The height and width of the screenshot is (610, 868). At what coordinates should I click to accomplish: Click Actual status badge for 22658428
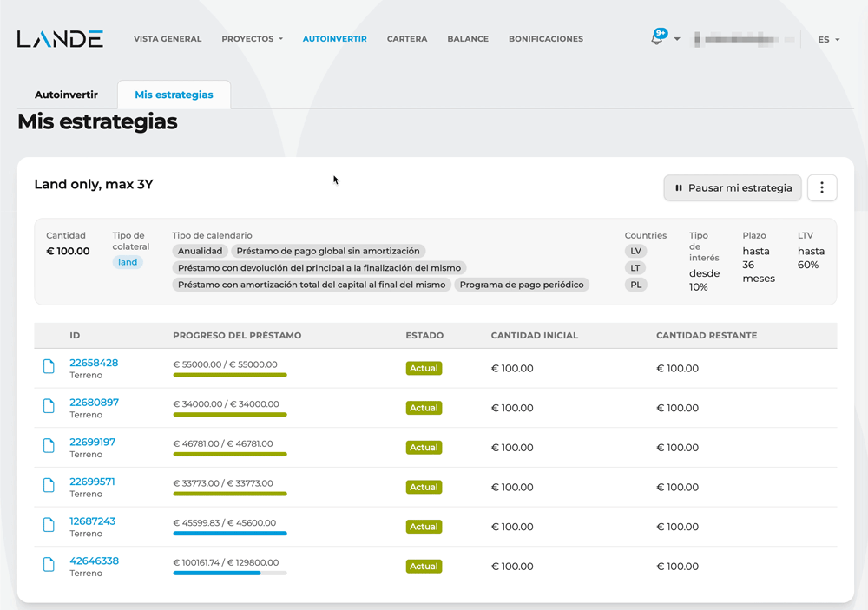coord(424,368)
